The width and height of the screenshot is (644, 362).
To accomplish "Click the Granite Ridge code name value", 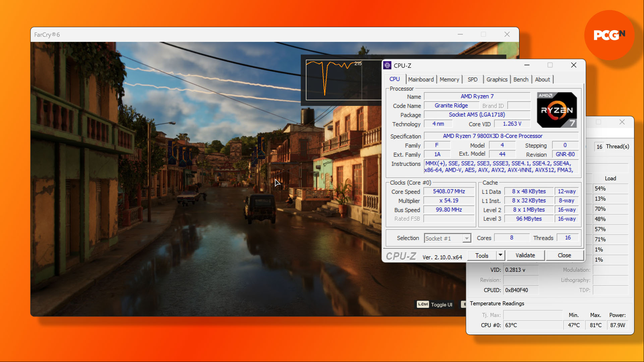I will pyautogui.click(x=451, y=105).
